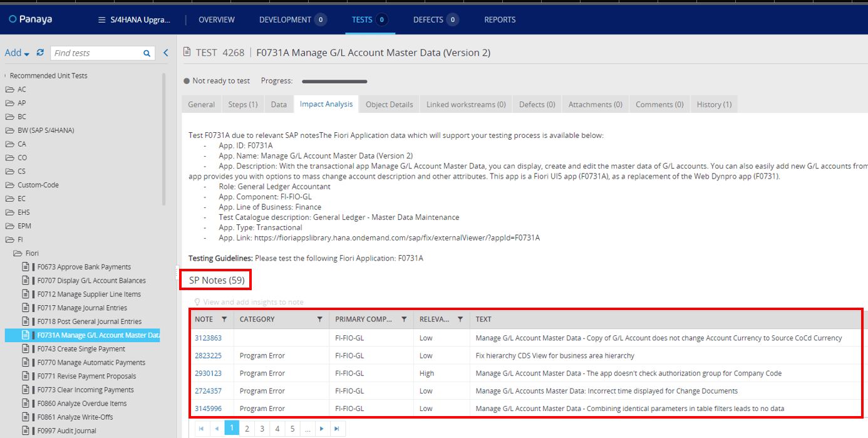
Task: Open the History (1) tab
Action: pos(715,105)
